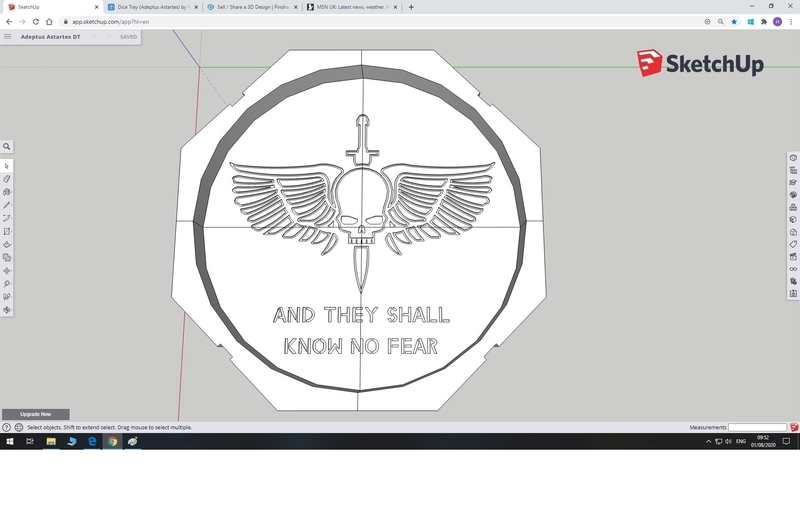
Task: Switch to the Dice Tray (Adeptus Astartes) tab
Action: coord(152,7)
